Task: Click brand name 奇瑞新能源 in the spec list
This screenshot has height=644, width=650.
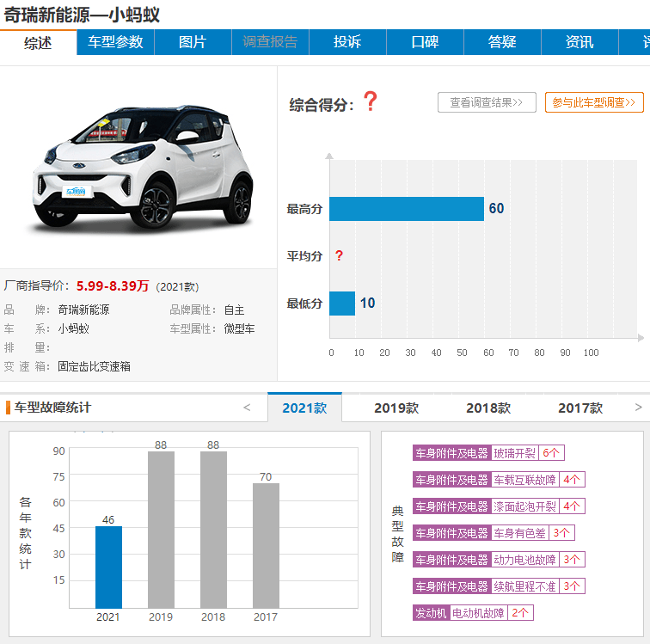Action: 83,310
